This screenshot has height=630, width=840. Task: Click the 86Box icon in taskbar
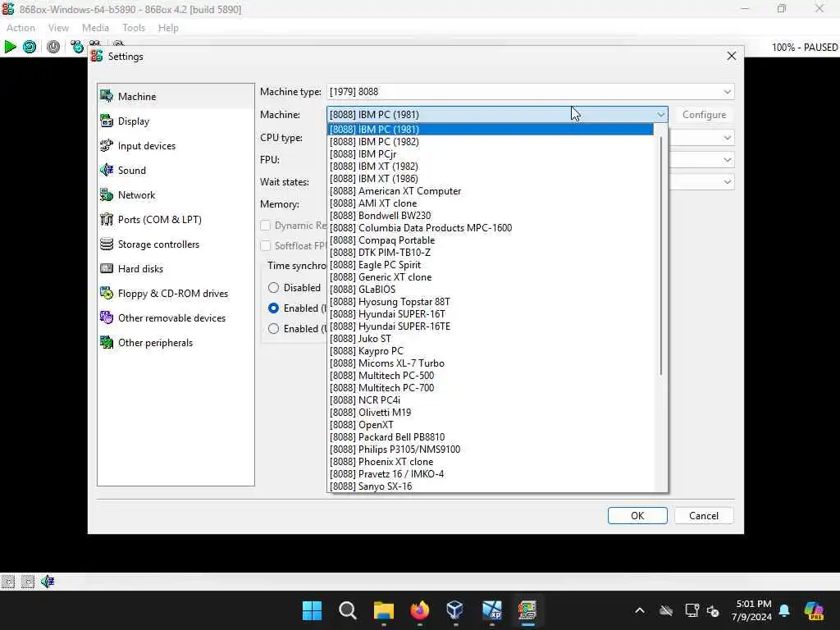click(527, 610)
